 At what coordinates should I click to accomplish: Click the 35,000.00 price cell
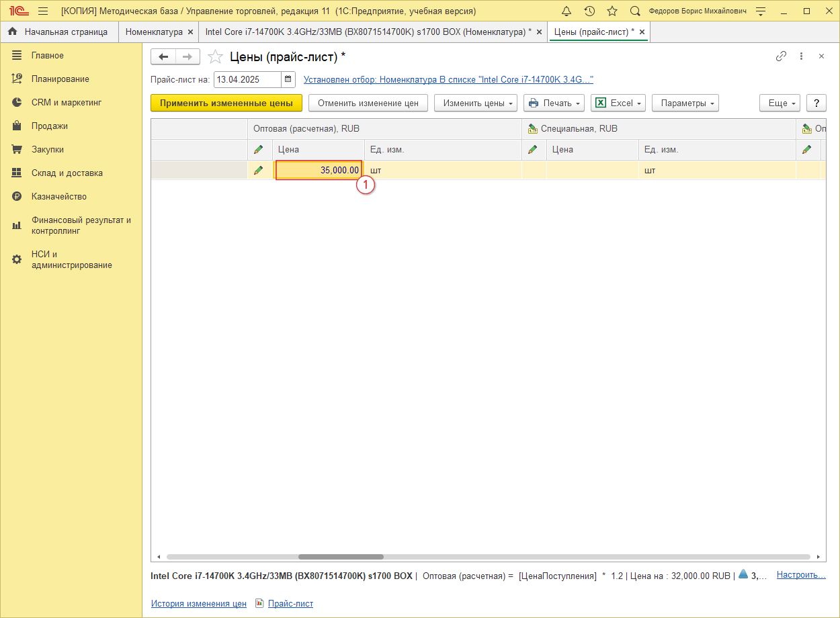pyautogui.click(x=319, y=171)
